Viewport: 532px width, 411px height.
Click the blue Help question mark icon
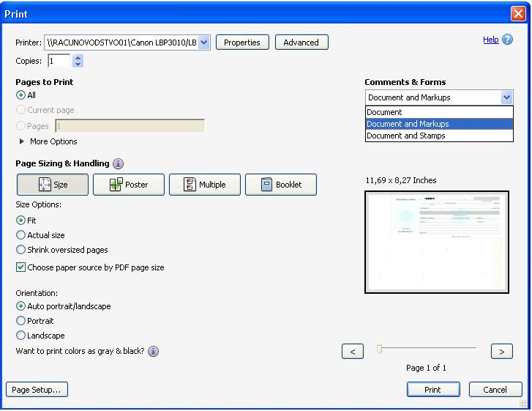click(507, 40)
